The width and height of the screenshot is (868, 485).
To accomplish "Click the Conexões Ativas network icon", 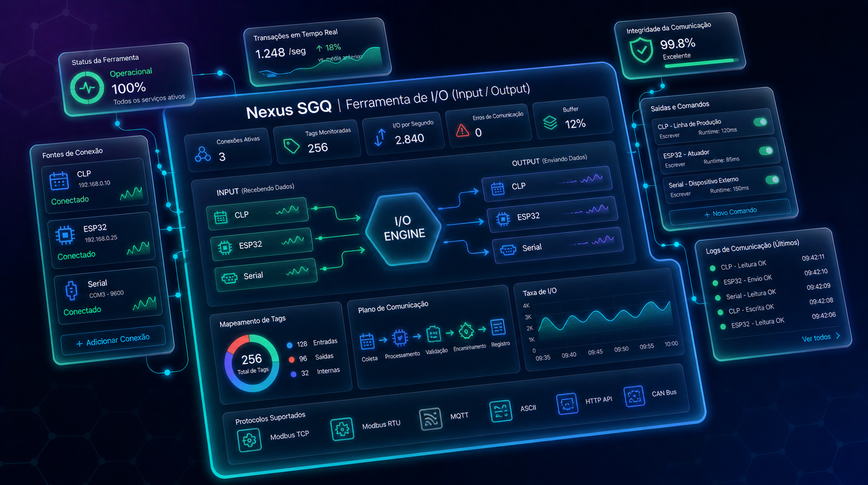I will click(202, 154).
